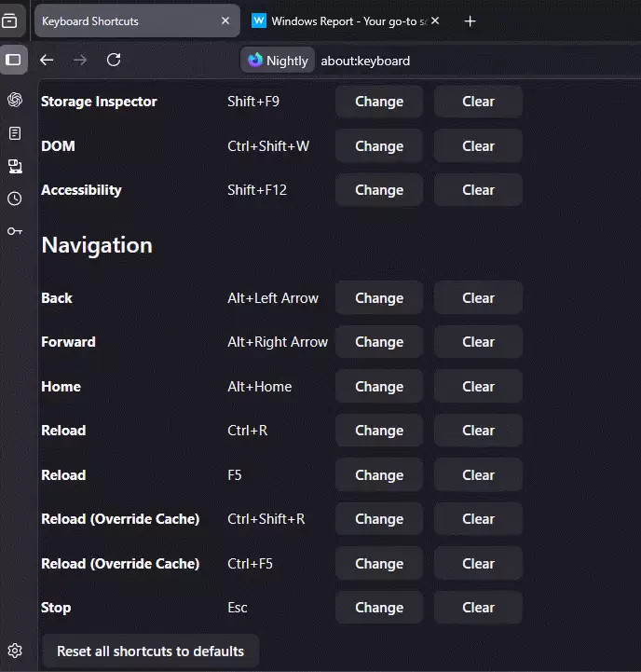Click the browser back arrow
This screenshot has height=672, width=641.
pos(47,60)
